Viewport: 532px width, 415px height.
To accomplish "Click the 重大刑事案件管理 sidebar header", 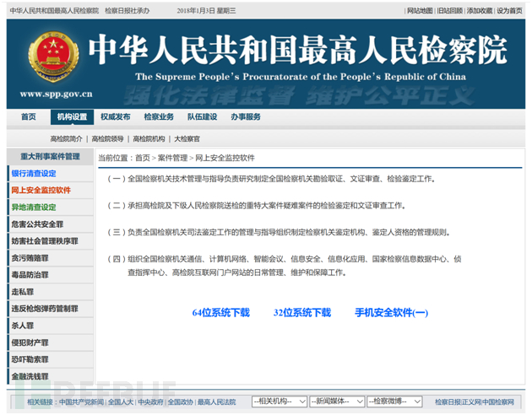I will 50,157.
